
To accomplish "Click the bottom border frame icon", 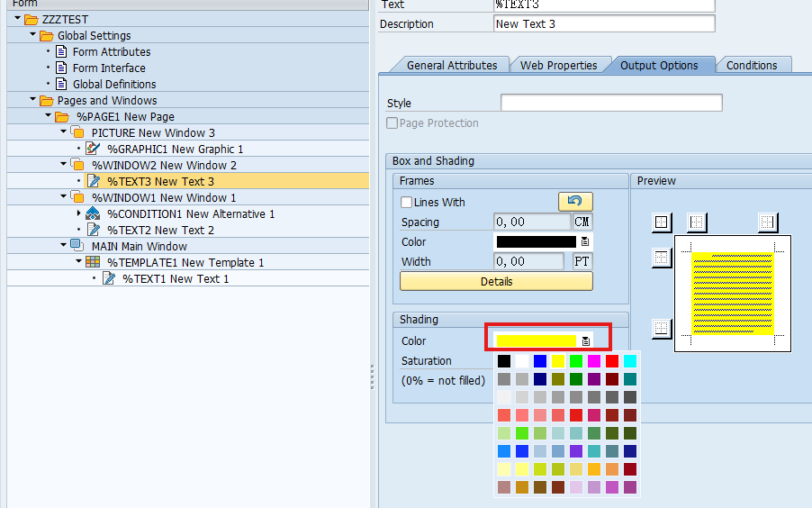I will point(662,328).
